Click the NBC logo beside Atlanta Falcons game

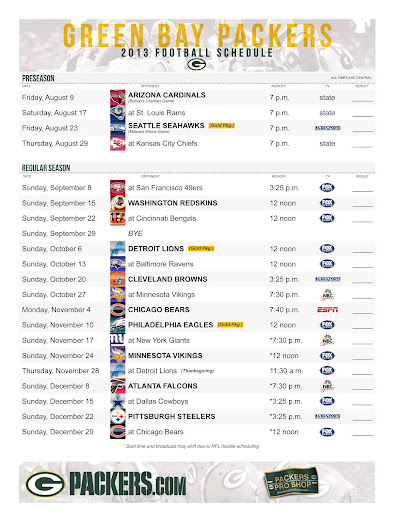(327, 386)
